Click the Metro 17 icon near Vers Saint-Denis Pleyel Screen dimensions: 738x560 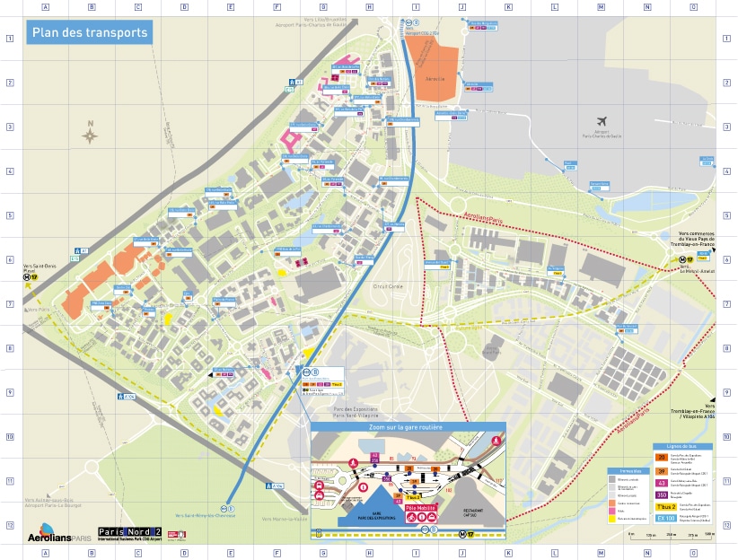(31, 277)
